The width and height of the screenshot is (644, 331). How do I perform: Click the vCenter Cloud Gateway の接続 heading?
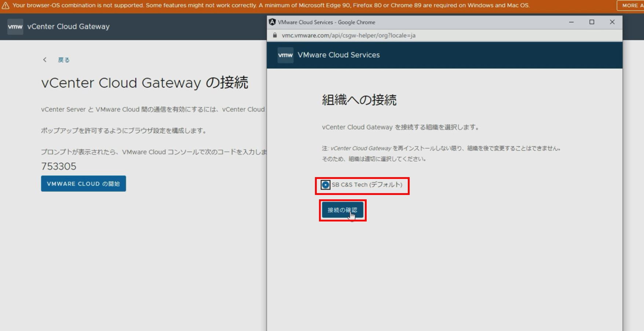[144, 82]
